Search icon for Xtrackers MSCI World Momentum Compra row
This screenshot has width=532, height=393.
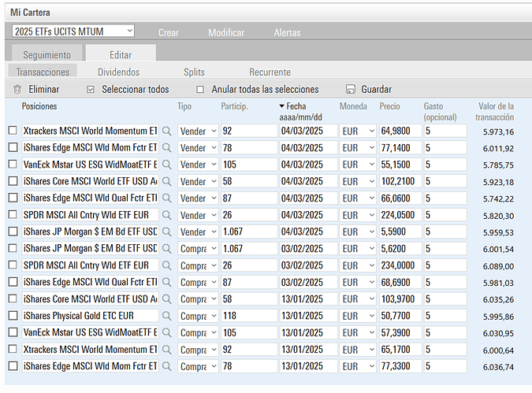[x=166, y=349]
